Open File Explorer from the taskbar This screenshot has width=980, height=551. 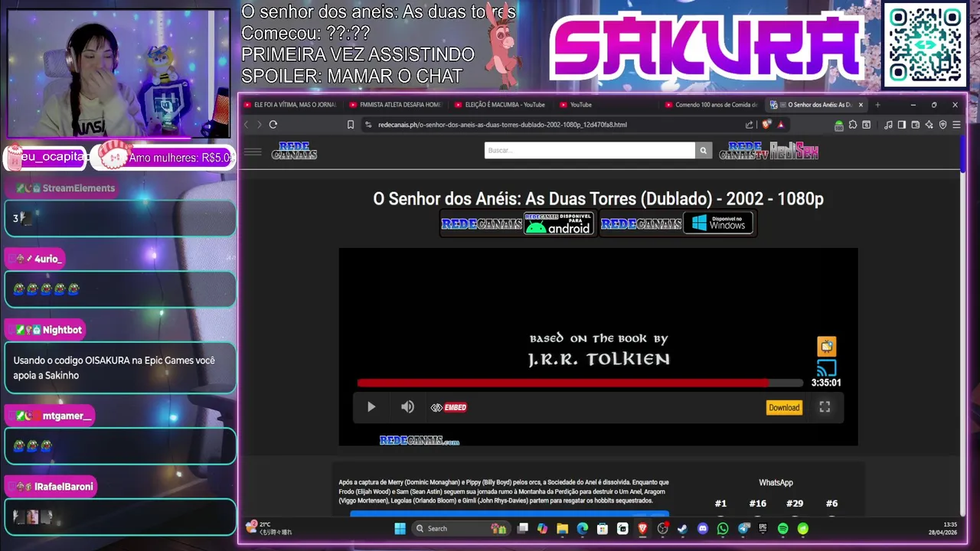(x=562, y=528)
